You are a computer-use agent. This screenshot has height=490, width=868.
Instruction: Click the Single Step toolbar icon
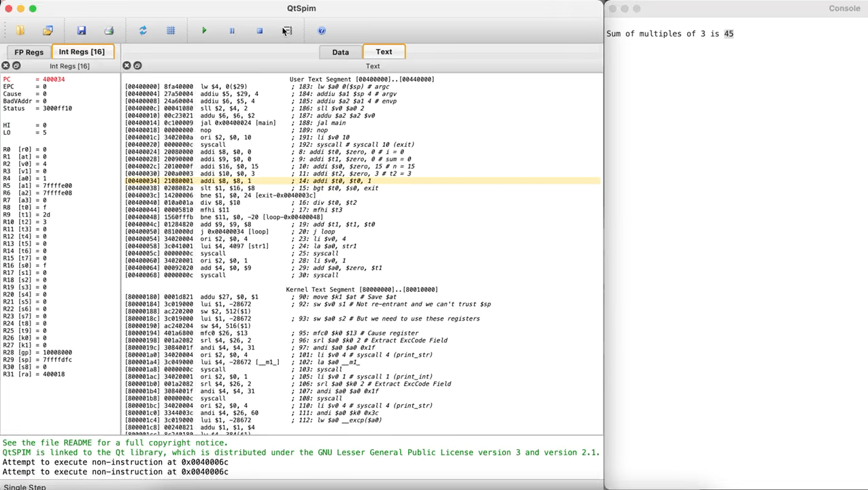[287, 31]
